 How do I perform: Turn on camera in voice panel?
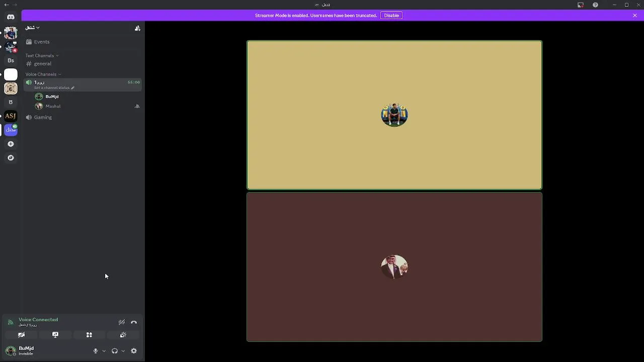pyautogui.click(x=21, y=335)
